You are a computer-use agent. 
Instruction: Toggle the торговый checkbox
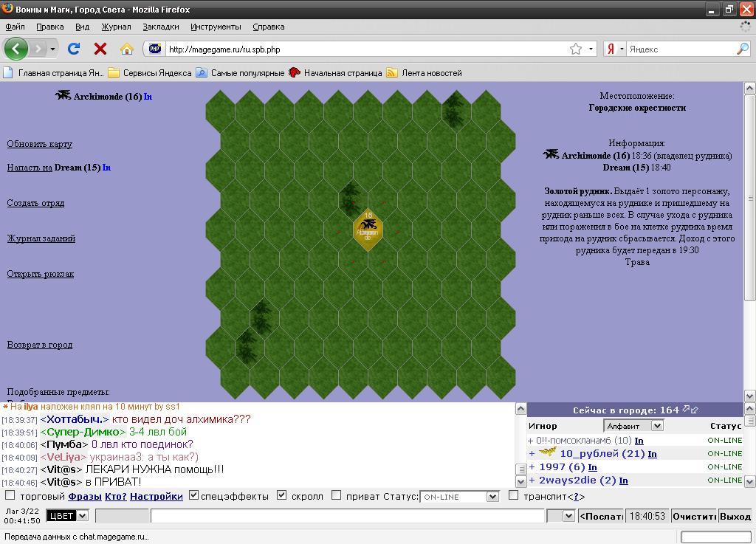pyautogui.click(x=10, y=495)
